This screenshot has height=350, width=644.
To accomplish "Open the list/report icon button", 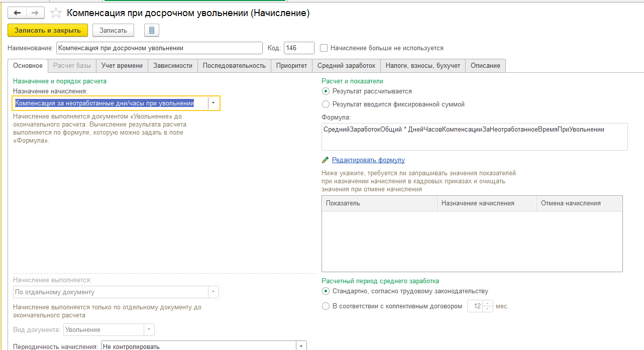I will pos(152,31).
